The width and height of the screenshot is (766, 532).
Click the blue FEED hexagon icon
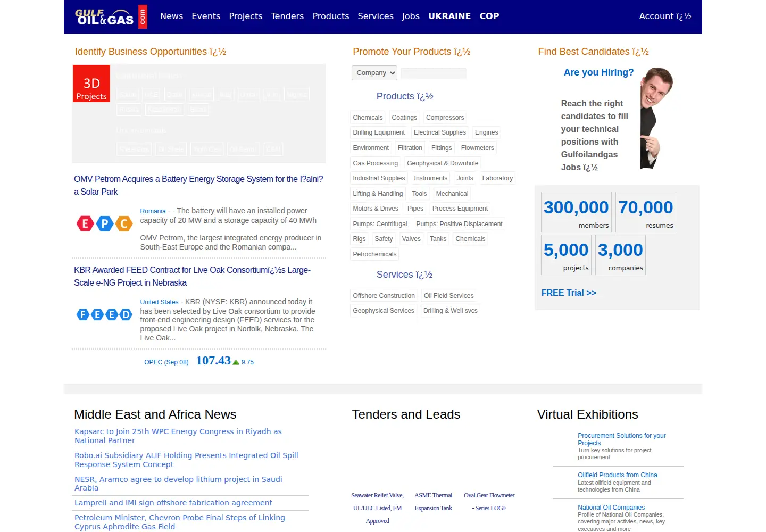tap(104, 314)
